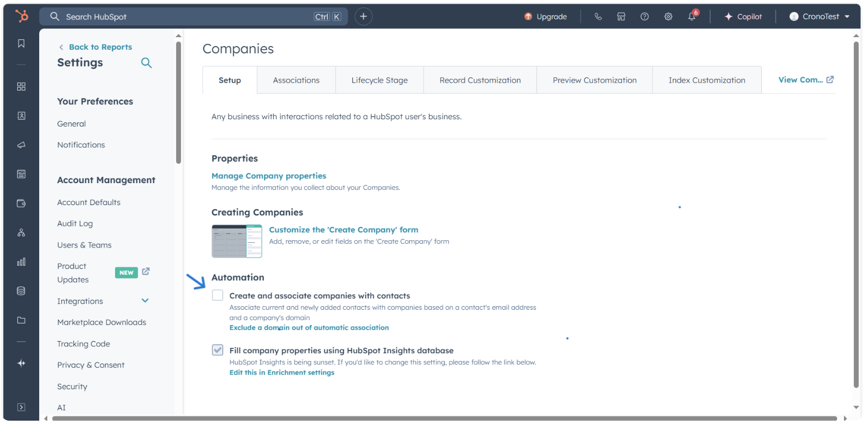This screenshot has height=428, width=868.
Task: Search settings with the magnifier icon
Action: click(146, 63)
